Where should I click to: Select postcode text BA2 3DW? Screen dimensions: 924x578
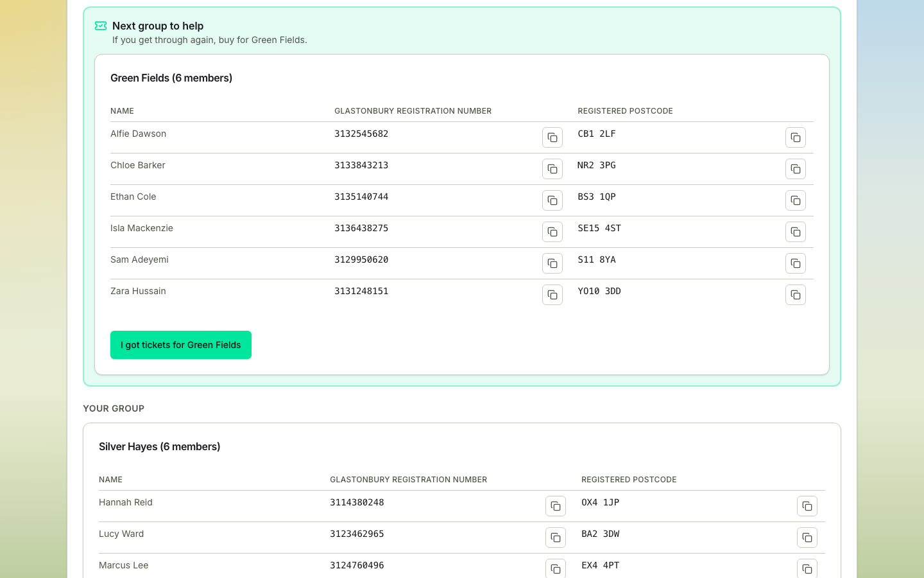[x=601, y=534]
